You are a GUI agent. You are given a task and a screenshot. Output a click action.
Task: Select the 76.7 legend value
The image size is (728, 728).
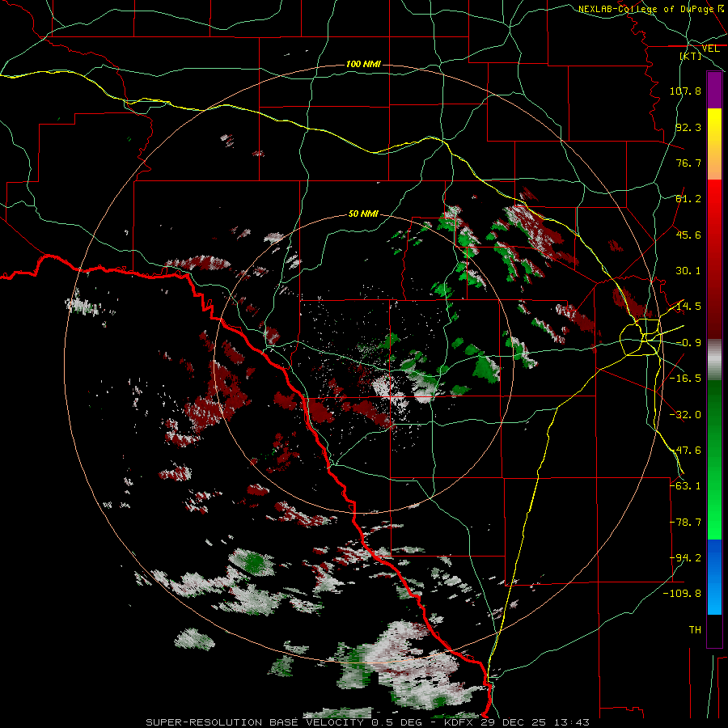click(688, 163)
